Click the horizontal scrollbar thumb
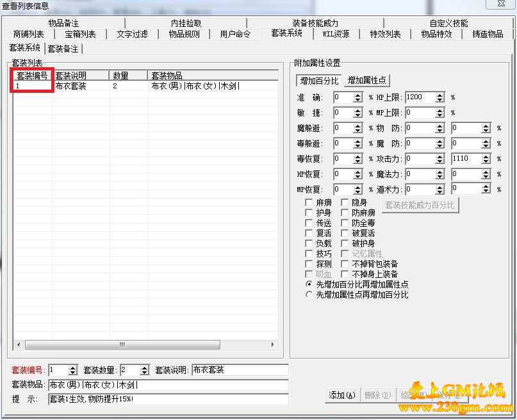517x420 pixels. coord(122,344)
